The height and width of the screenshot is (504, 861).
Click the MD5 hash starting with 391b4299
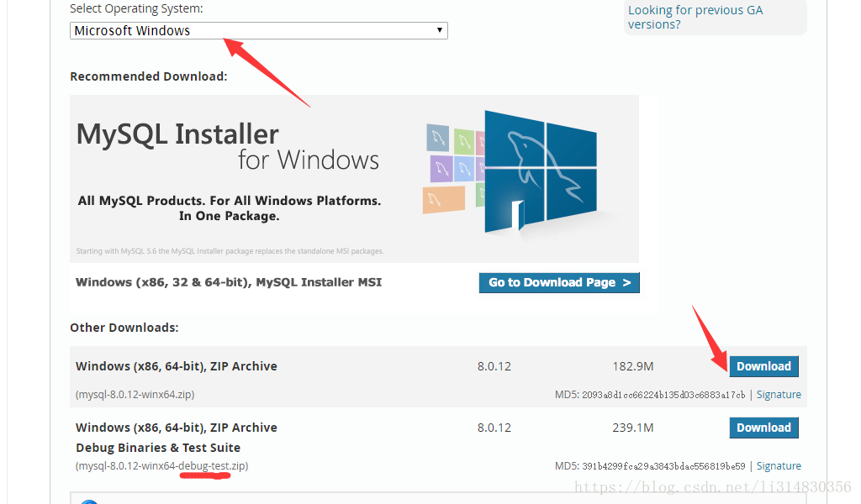pos(663,466)
